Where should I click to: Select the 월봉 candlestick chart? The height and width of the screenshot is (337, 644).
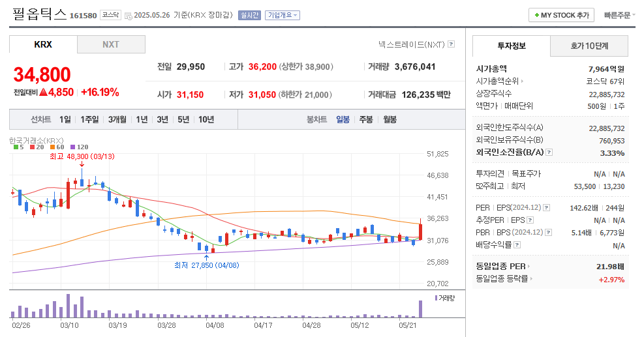tap(390, 119)
